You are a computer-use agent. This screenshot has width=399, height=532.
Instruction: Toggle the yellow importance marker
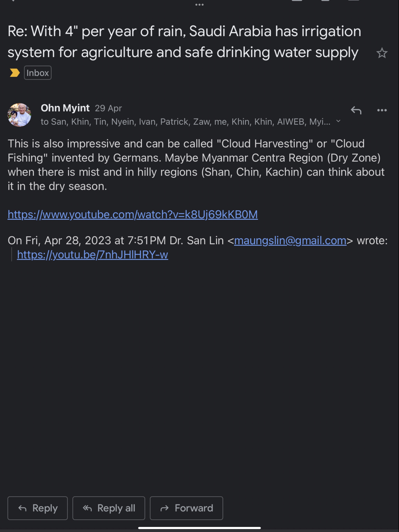pos(15,73)
